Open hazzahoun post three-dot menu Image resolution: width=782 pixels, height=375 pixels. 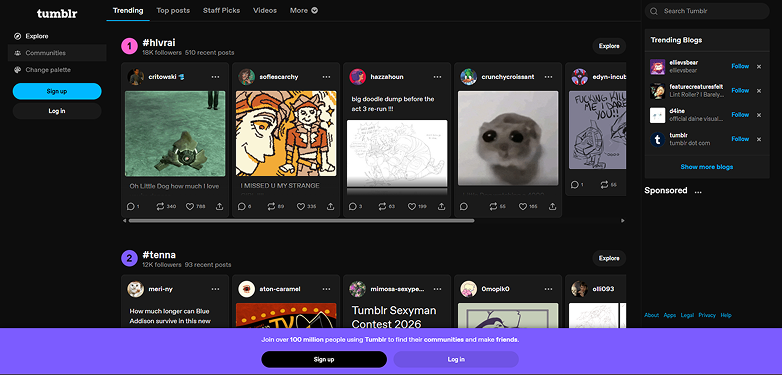[x=437, y=77]
